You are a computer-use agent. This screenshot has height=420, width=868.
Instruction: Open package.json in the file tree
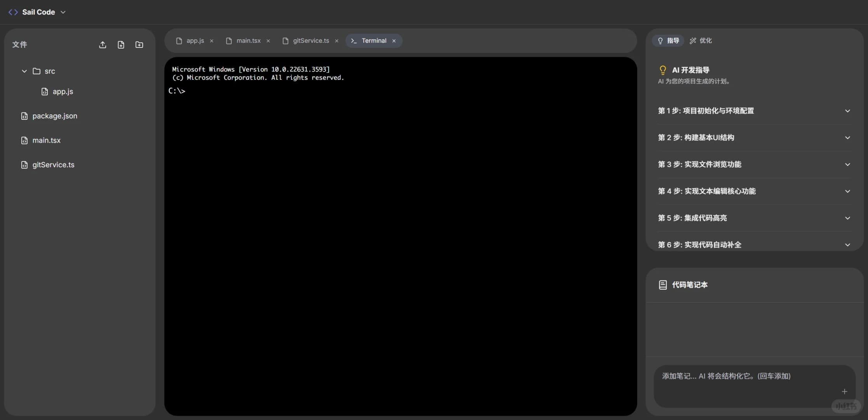pyautogui.click(x=55, y=116)
